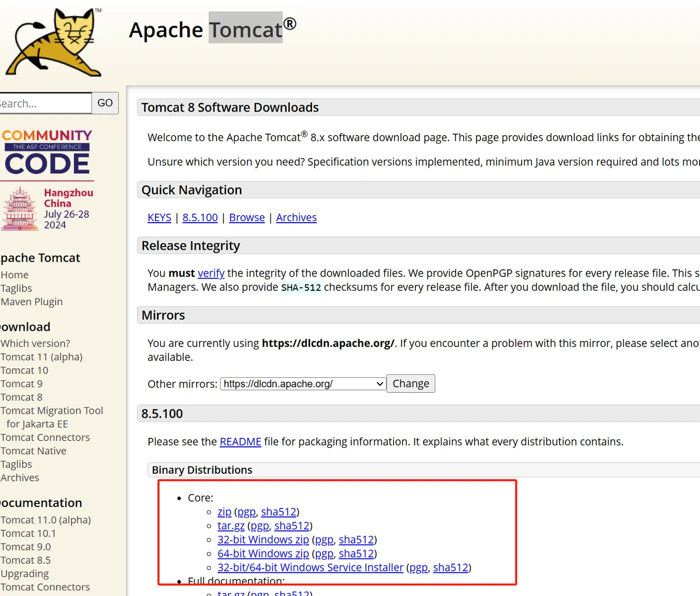
Task: Open Taglibs under Apache Tomcat sidebar section
Action: (x=16, y=288)
